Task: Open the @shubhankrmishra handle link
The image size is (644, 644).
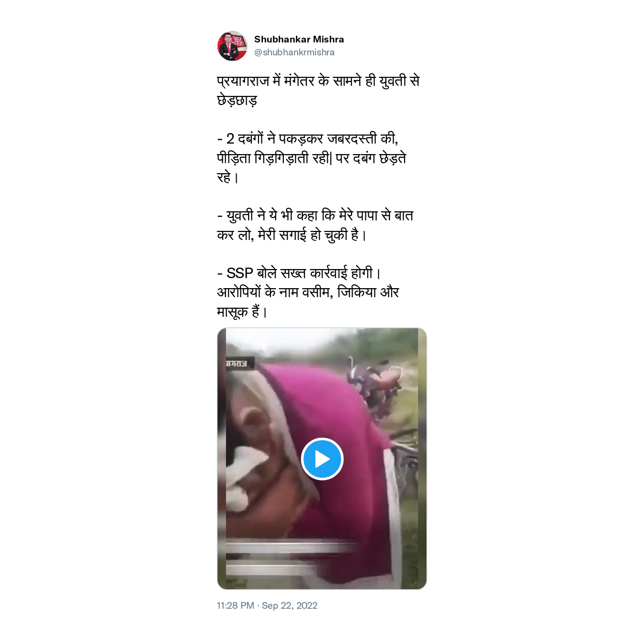Action: (294, 52)
